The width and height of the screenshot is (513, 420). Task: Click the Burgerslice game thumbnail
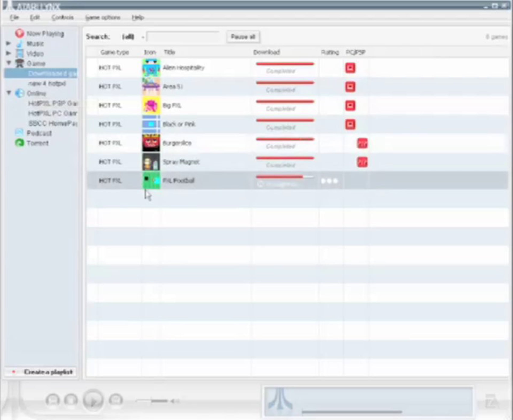tap(151, 143)
